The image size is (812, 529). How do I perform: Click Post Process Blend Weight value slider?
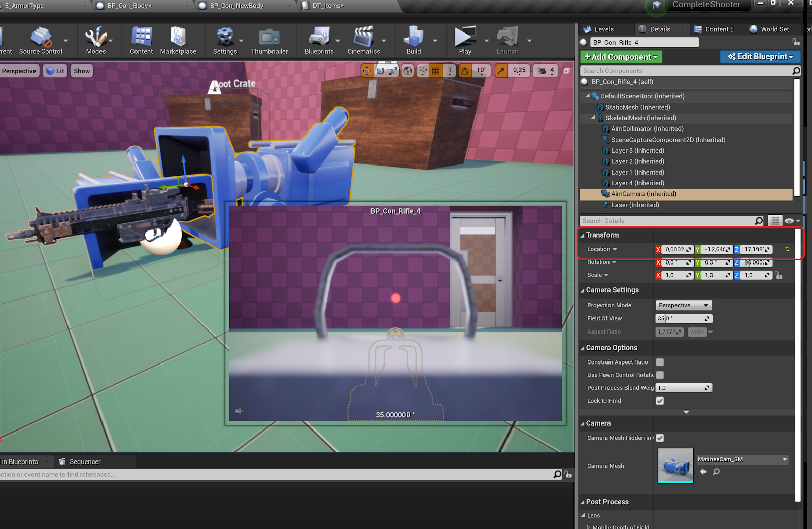click(x=684, y=388)
